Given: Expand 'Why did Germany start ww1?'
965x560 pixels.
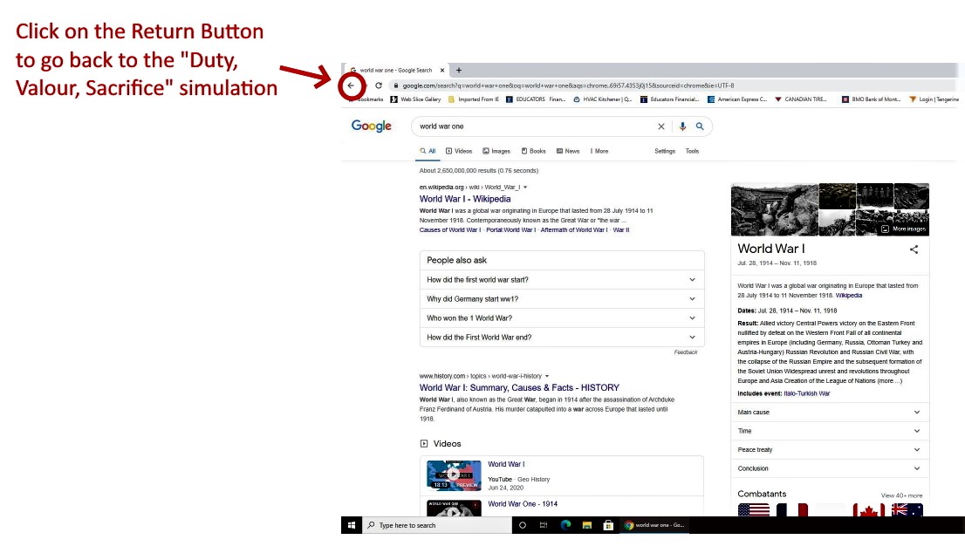Looking at the screenshot, I should coord(562,299).
